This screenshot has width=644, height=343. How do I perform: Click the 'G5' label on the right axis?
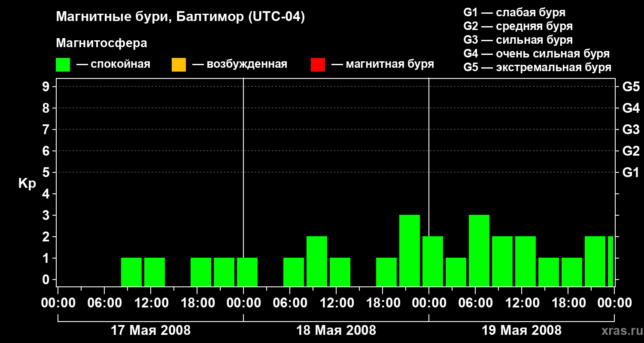pyautogui.click(x=631, y=87)
